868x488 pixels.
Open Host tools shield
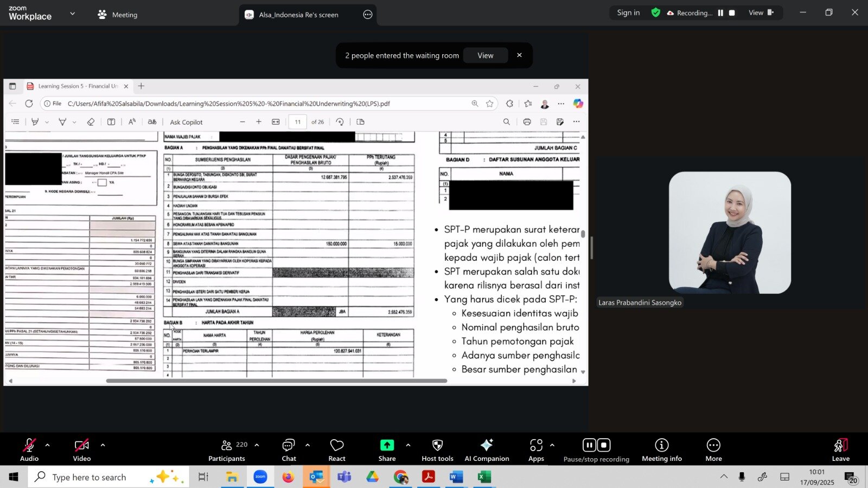pos(437,450)
